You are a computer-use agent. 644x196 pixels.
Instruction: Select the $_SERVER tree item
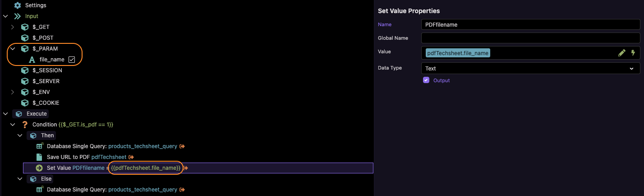click(x=46, y=81)
